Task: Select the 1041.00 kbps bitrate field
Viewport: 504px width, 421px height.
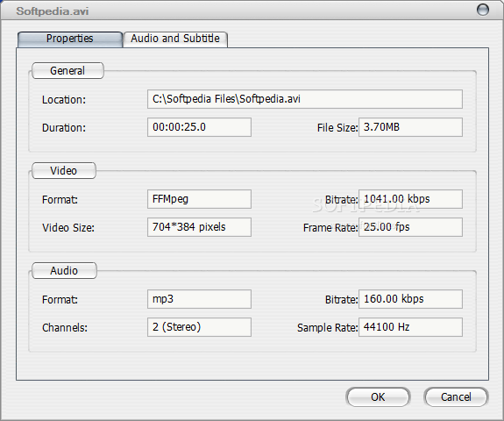Action: click(410, 199)
